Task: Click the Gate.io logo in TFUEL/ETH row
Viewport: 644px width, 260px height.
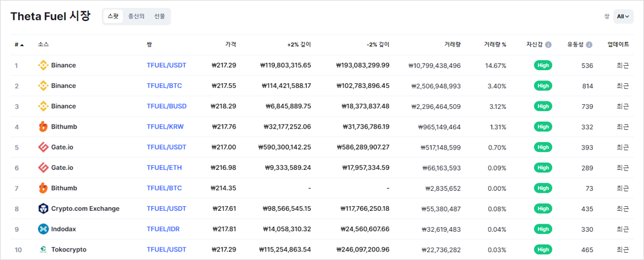Action: [43, 168]
